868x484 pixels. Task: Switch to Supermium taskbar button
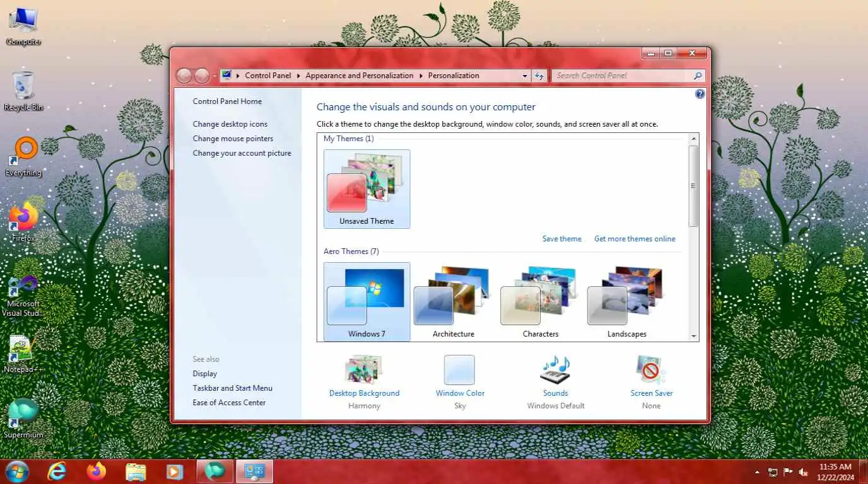tap(215, 471)
